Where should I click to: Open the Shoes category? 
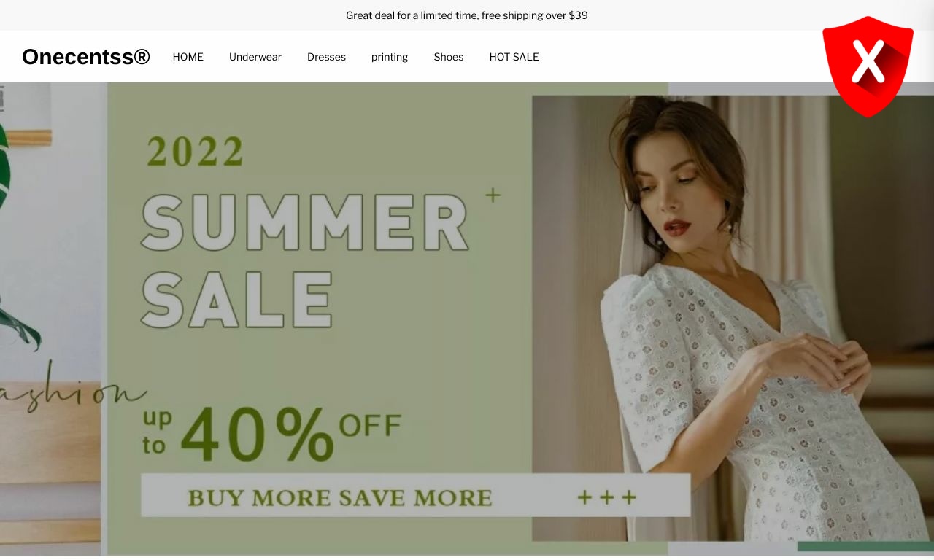[449, 57]
